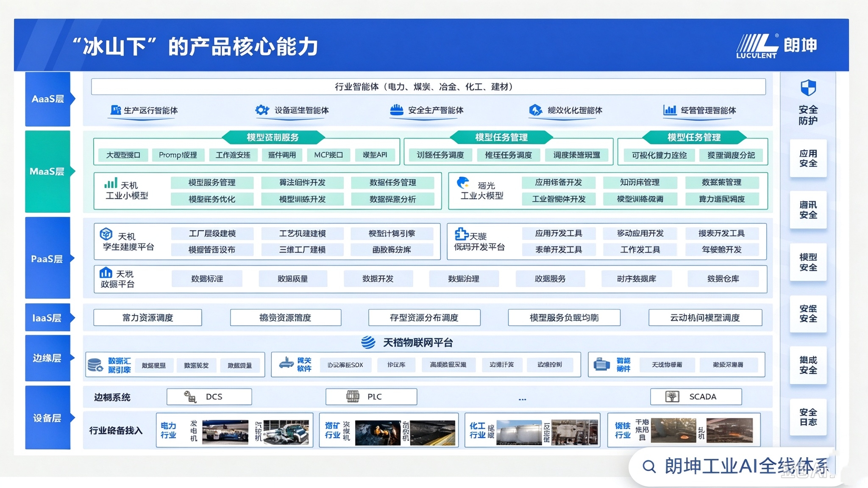Click the globe icon beside 天枢物联网平台

368,342
